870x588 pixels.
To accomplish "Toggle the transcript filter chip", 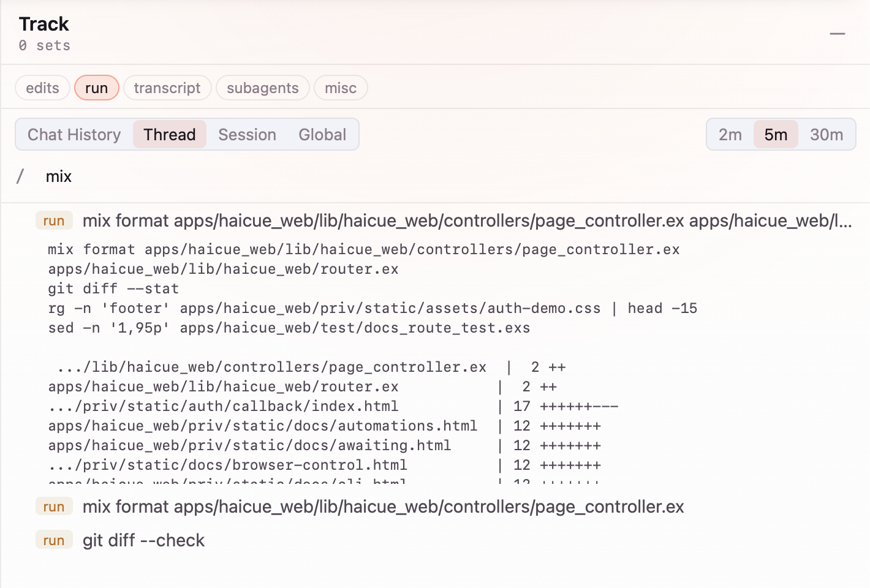I will [x=167, y=88].
